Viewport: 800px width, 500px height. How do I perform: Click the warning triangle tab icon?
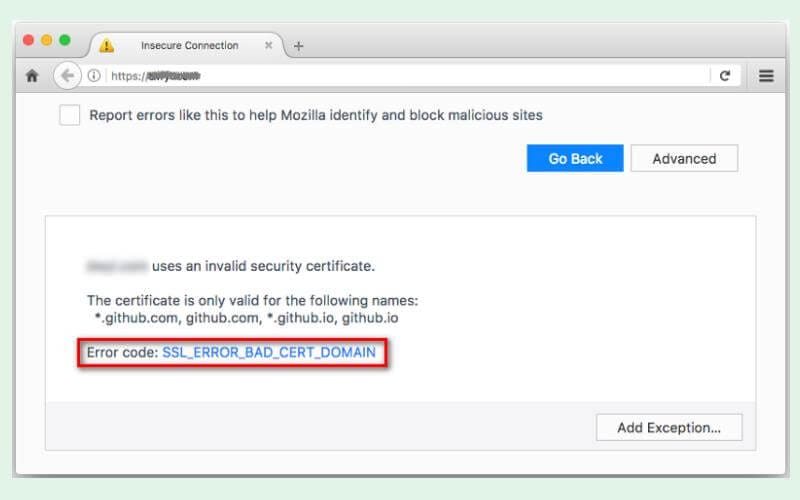click(x=107, y=45)
